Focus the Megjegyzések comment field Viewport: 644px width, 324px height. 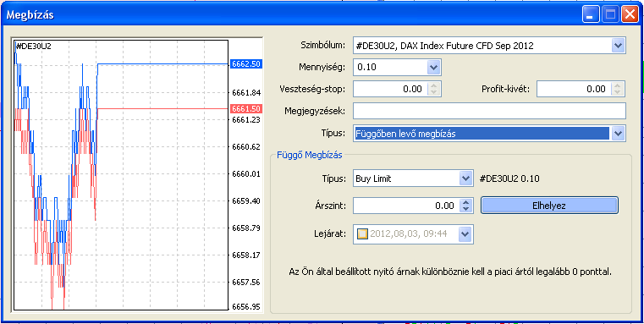[489, 111]
